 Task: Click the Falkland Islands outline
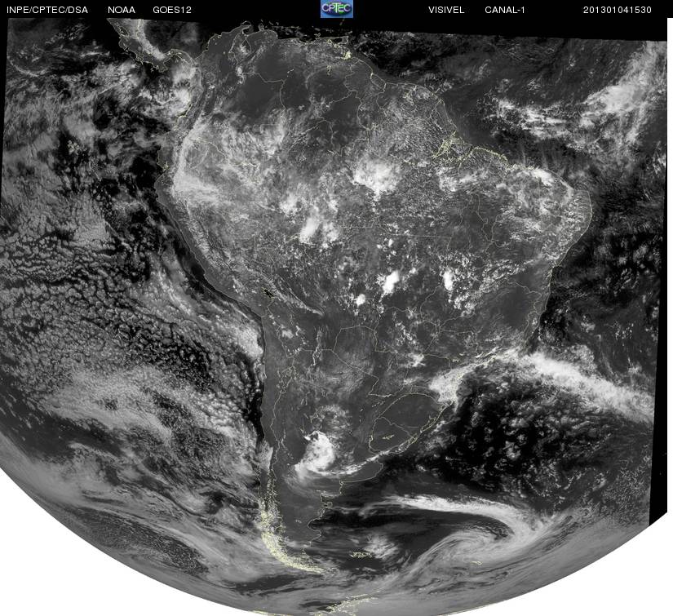(360, 555)
